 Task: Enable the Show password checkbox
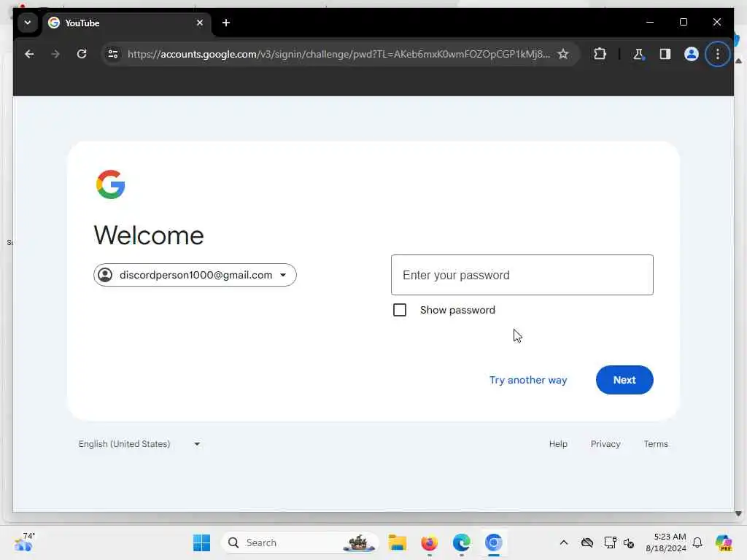400,310
